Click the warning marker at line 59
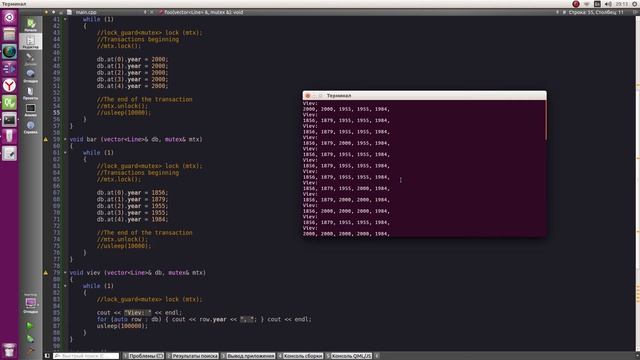Viewport: 640px width, 360px height. tap(46, 139)
